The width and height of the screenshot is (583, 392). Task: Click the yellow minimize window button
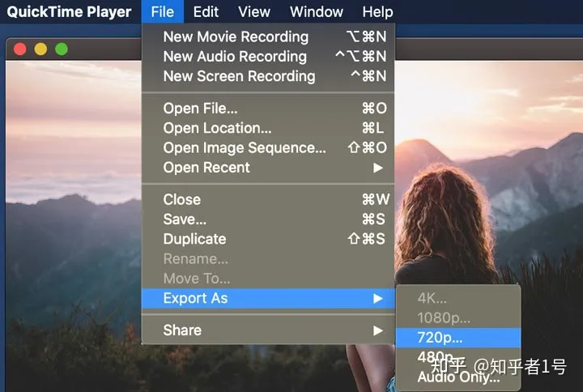click(41, 49)
